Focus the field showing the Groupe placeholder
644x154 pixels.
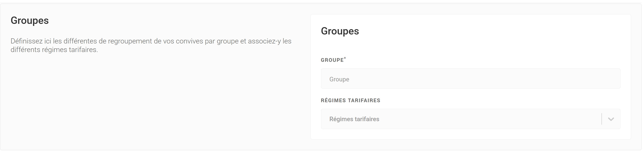tap(425, 79)
